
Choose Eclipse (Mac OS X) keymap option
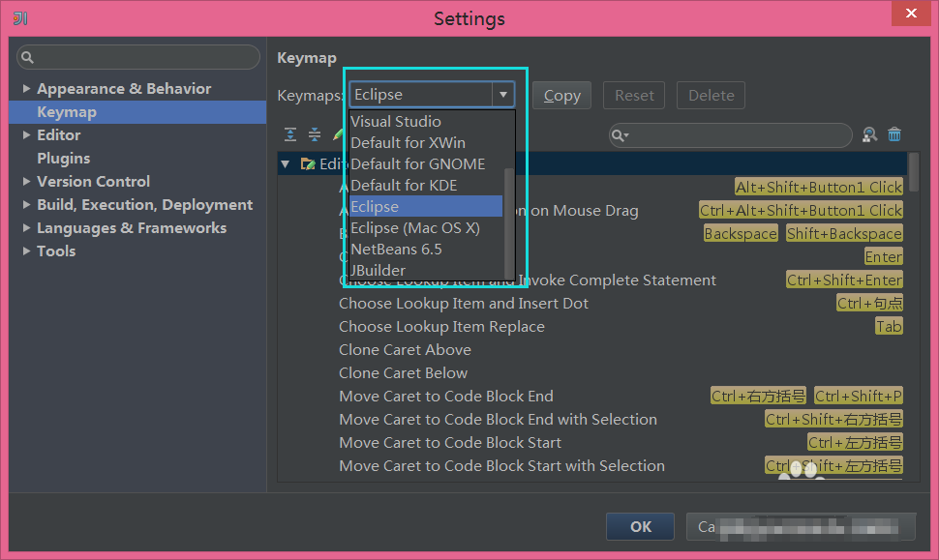click(426, 228)
